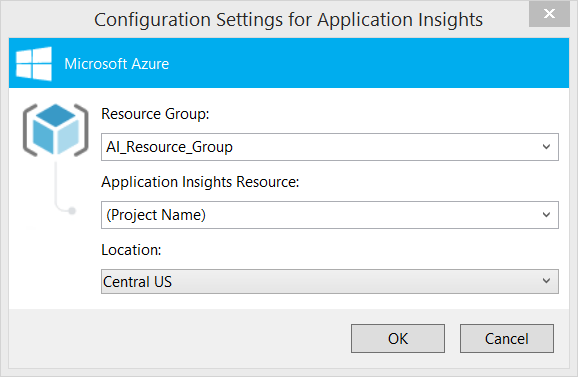Click the Application Insights Resource label

pos(200,182)
